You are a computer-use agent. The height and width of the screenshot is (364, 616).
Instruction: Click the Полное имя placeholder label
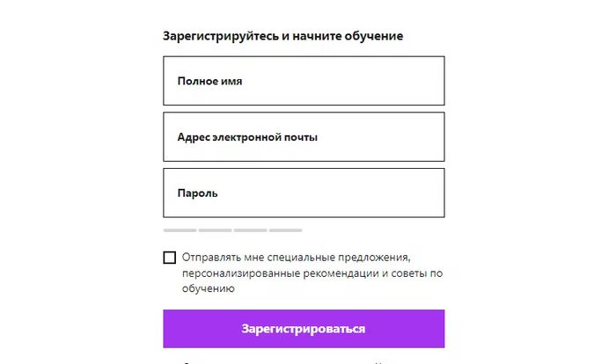209,81
